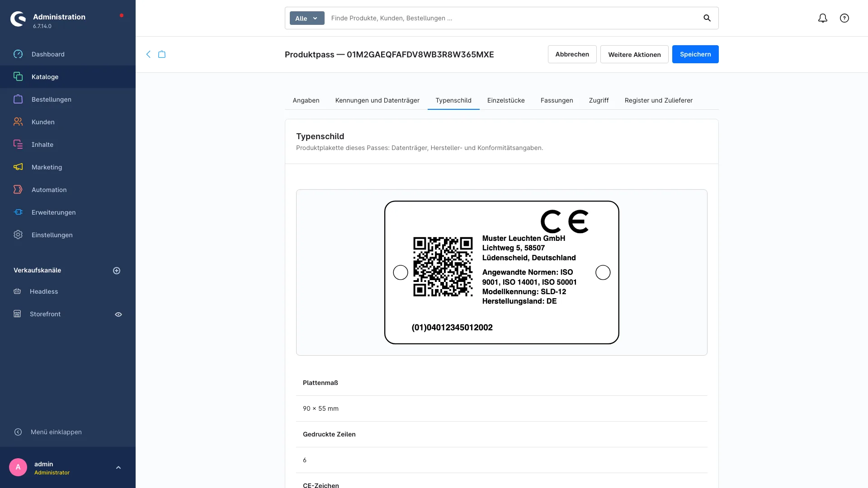The width and height of the screenshot is (868, 488).
Task: Click the Automation flow icon
Action: pos(18,190)
